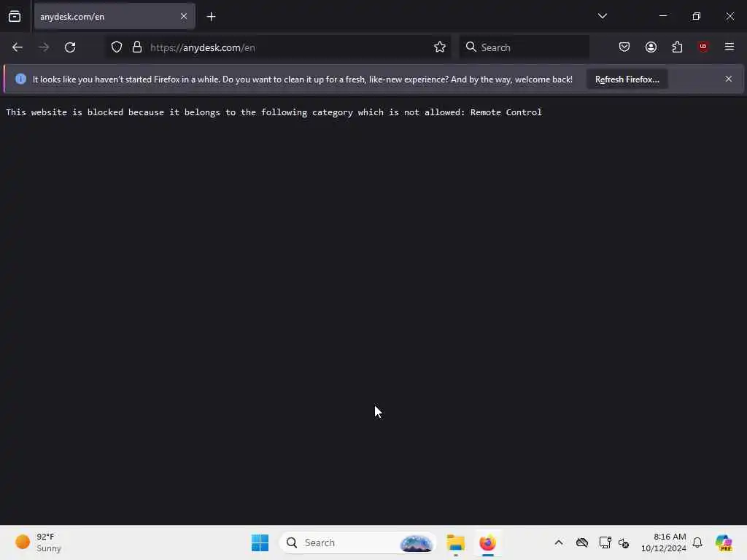
Task: Open uBlock Origin extension icon
Action: (x=703, y=47)
